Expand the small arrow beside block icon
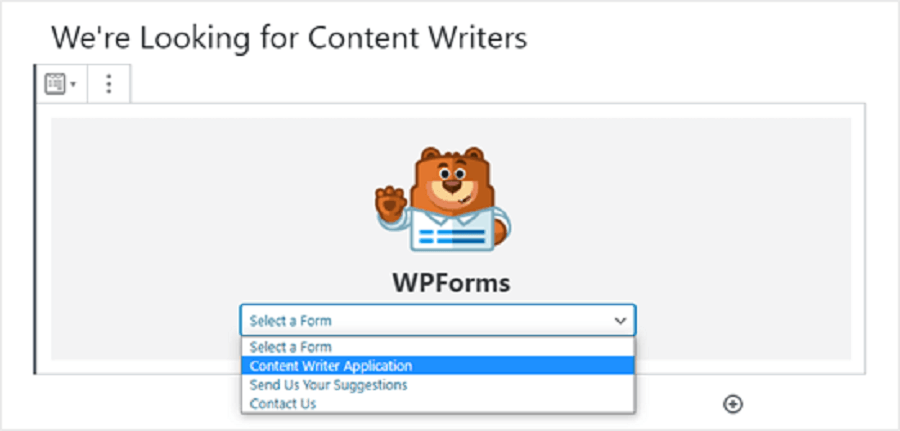Screen dimensions: 900x431 pos(73,85)
